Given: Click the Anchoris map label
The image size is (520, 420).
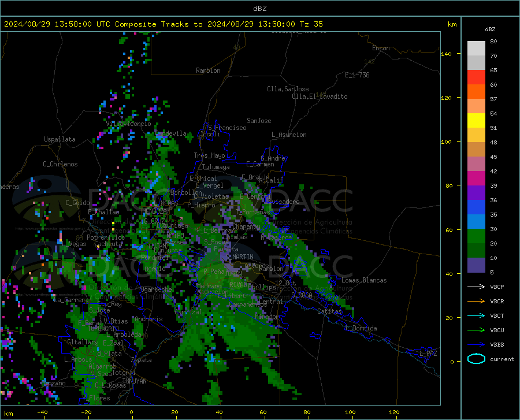Looking at the screenshot, I should tap(148, 319).
